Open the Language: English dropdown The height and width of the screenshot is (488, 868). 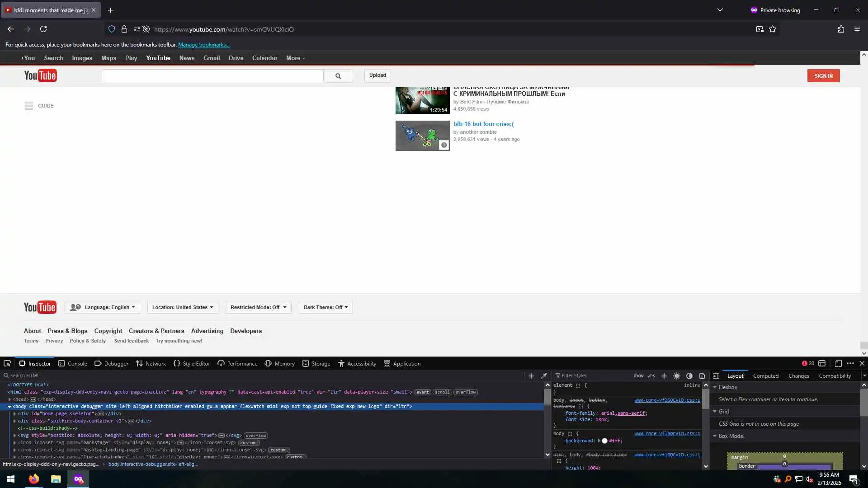tap(103, 307)
